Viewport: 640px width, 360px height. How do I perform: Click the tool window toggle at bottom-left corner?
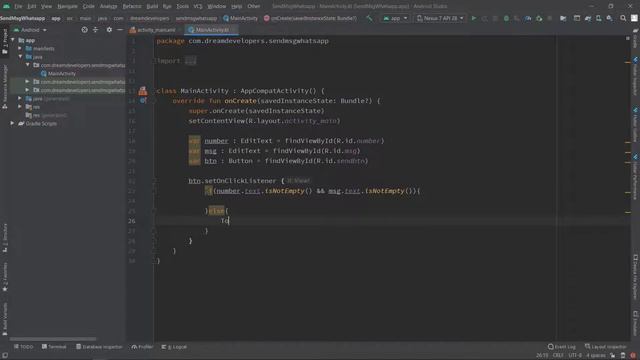coord(5,355)
